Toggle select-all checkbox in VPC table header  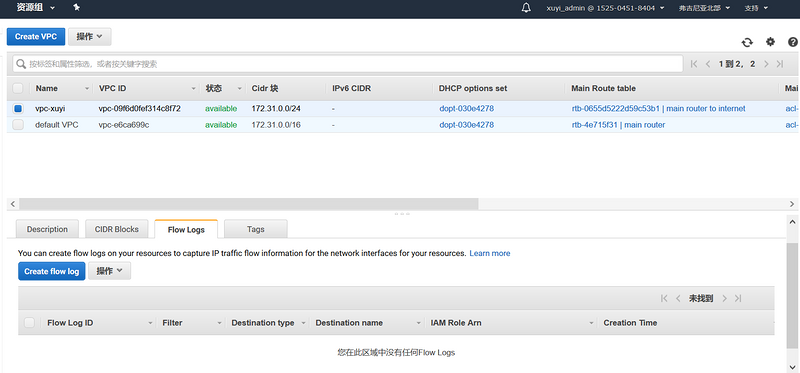[x=18, y=88]
